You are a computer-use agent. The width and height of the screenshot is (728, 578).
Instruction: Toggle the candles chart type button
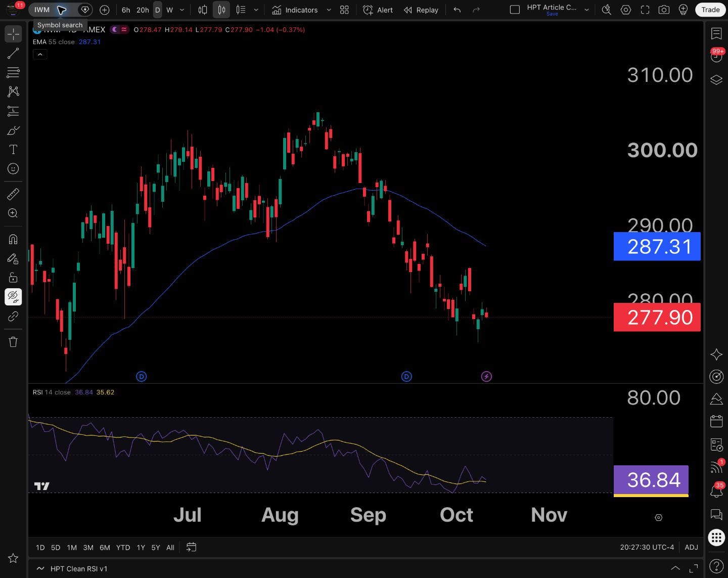point(221,10)
